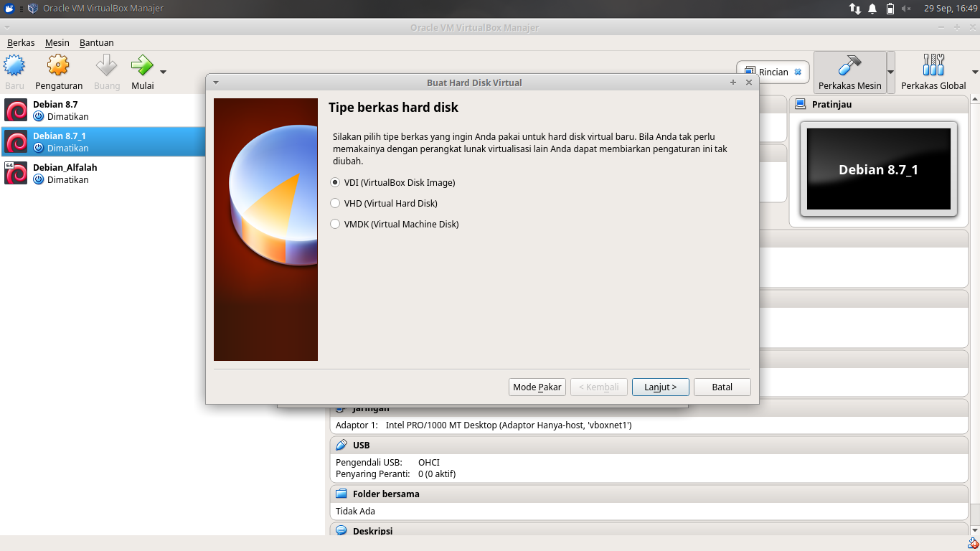
Task: Open the Mesin menu
Action: coord(57,42)
